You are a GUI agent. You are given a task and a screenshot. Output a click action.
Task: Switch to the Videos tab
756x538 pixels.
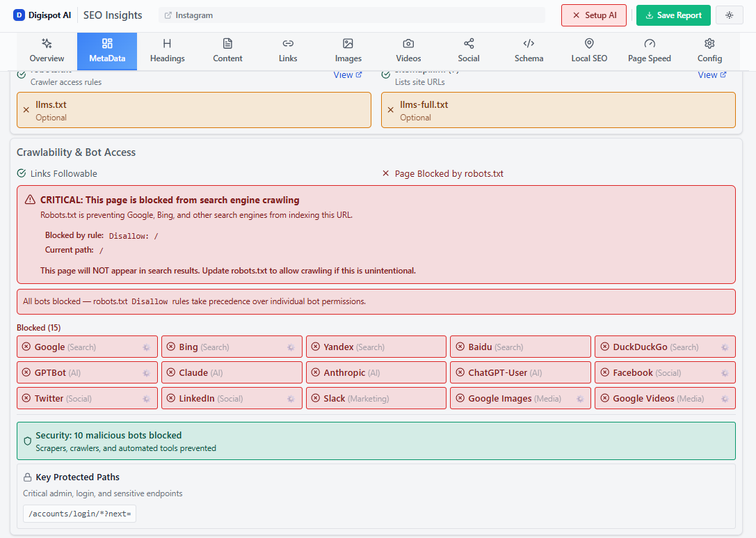(x=408, y=51)
